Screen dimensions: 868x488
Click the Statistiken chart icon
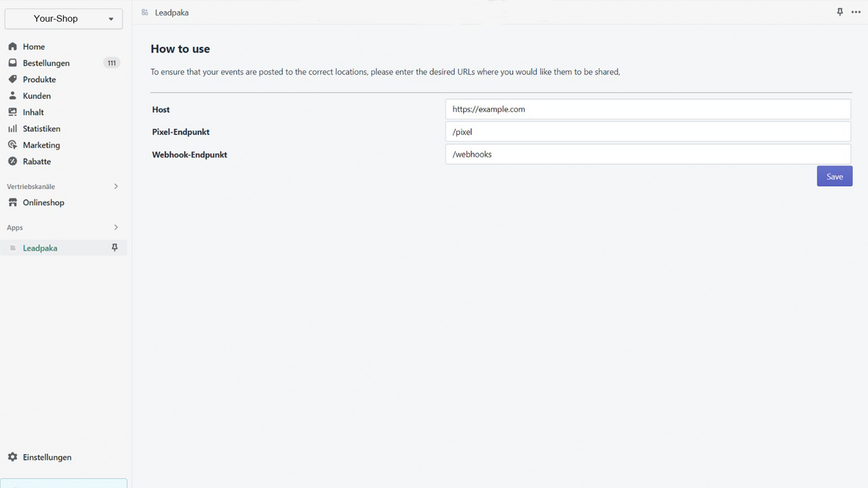[12, 128]
